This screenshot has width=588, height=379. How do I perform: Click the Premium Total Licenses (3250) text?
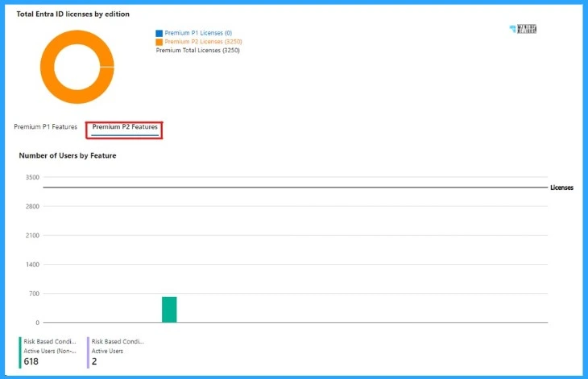(198, 50)
